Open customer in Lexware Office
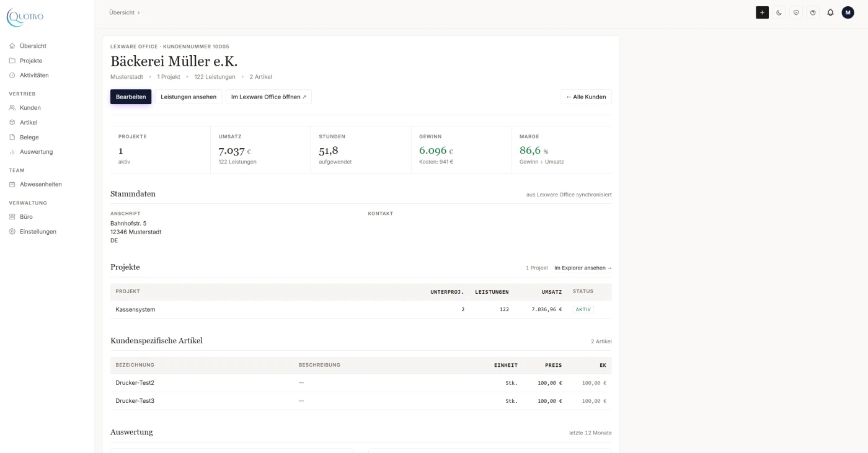868x453 pixels. (268, 97)
